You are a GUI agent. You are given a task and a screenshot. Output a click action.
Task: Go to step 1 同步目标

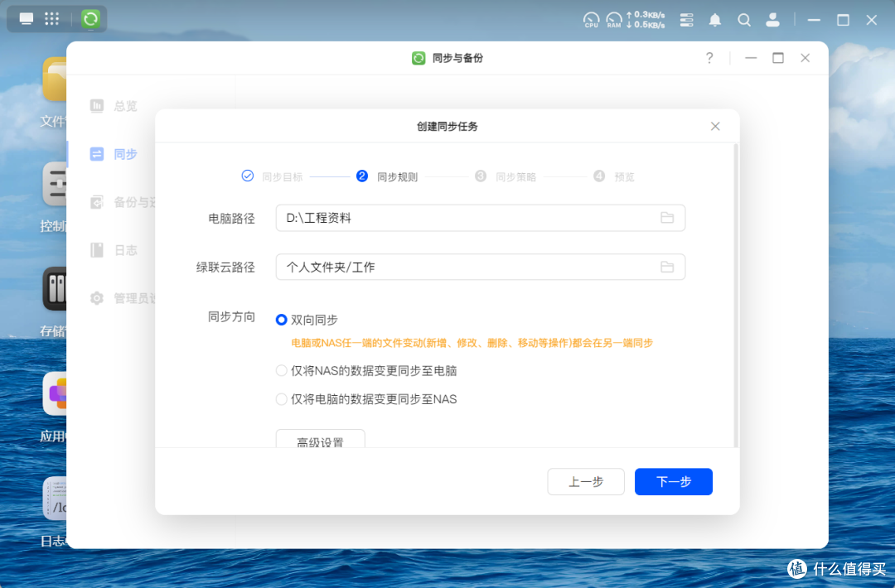pyautogui.click(x=273, y=176)
